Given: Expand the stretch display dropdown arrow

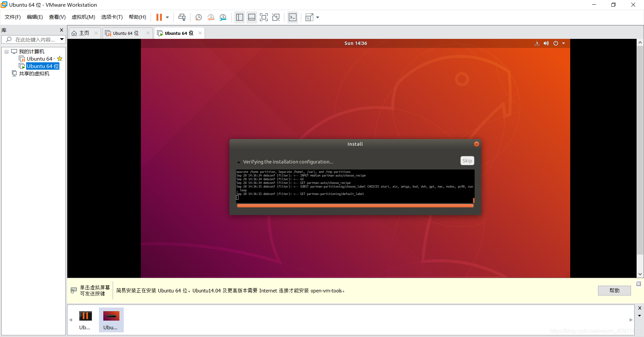Looking at the screenshot, I should (x=318, y=17).
